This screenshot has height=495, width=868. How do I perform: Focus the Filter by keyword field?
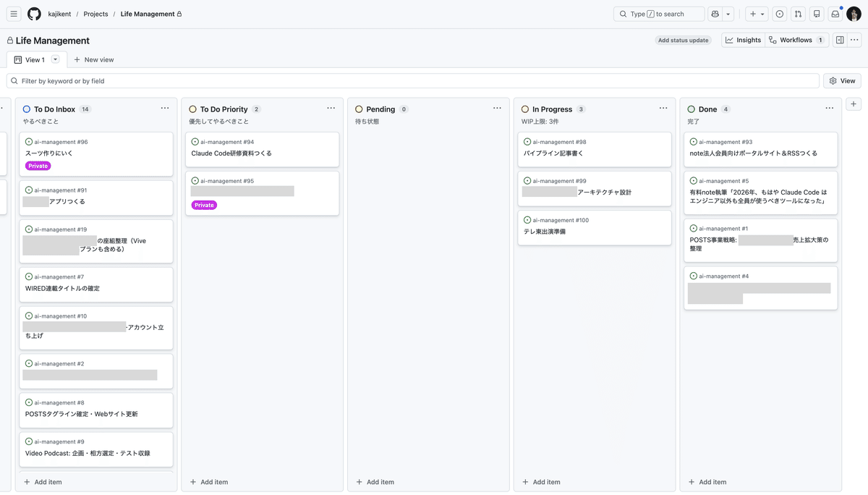[x=412, y=81]
